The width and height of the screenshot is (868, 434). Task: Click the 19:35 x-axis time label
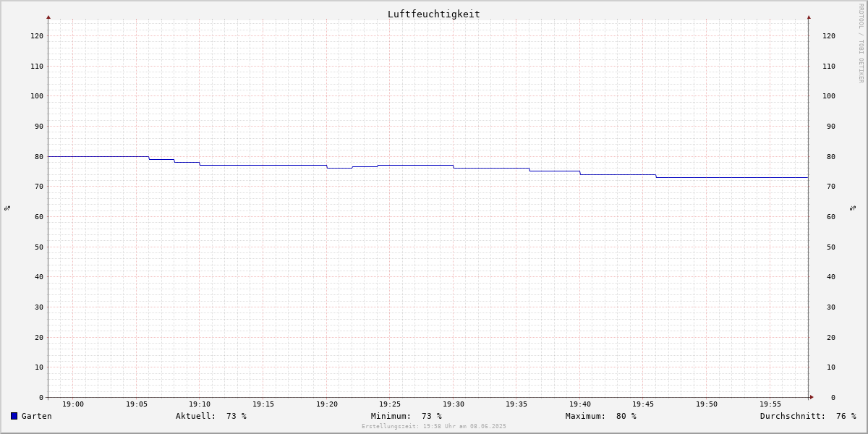516,404
